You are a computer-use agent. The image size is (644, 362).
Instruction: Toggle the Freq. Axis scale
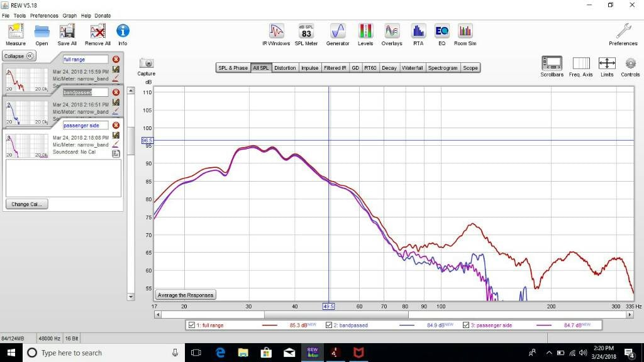pyautogui.click(x=581, y=63)
